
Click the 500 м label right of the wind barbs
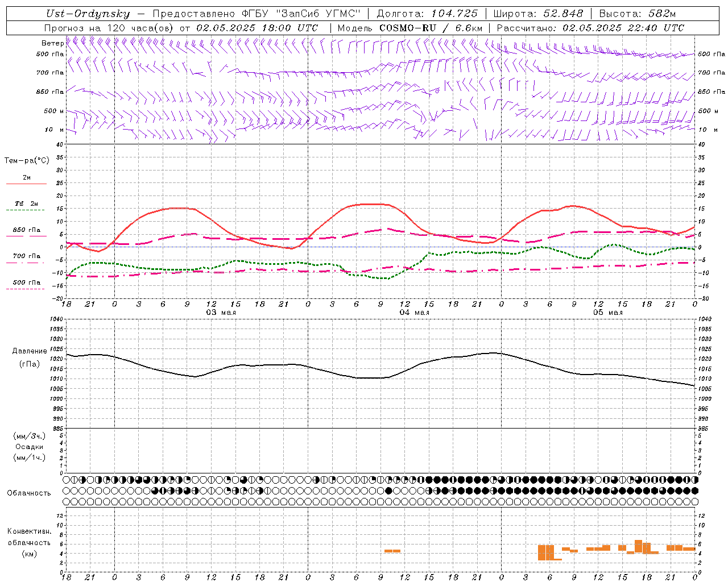pos(707,111)
